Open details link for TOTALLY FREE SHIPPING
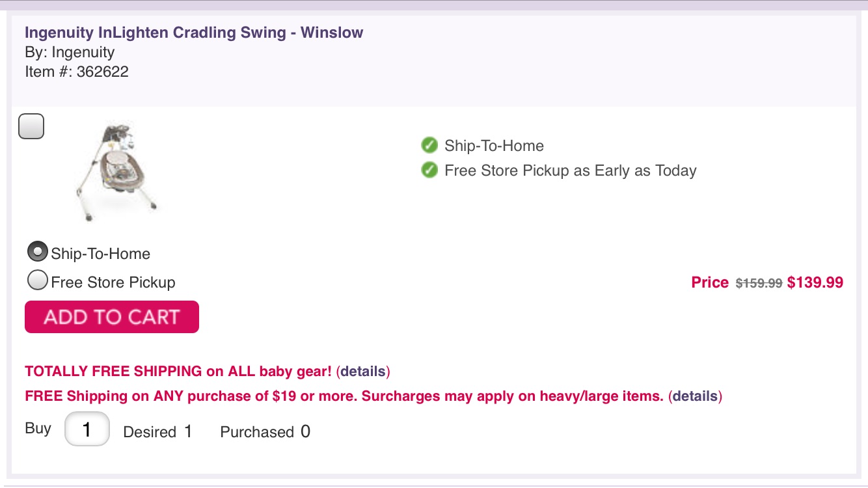 pyautogui.click(x=363, y=372)
